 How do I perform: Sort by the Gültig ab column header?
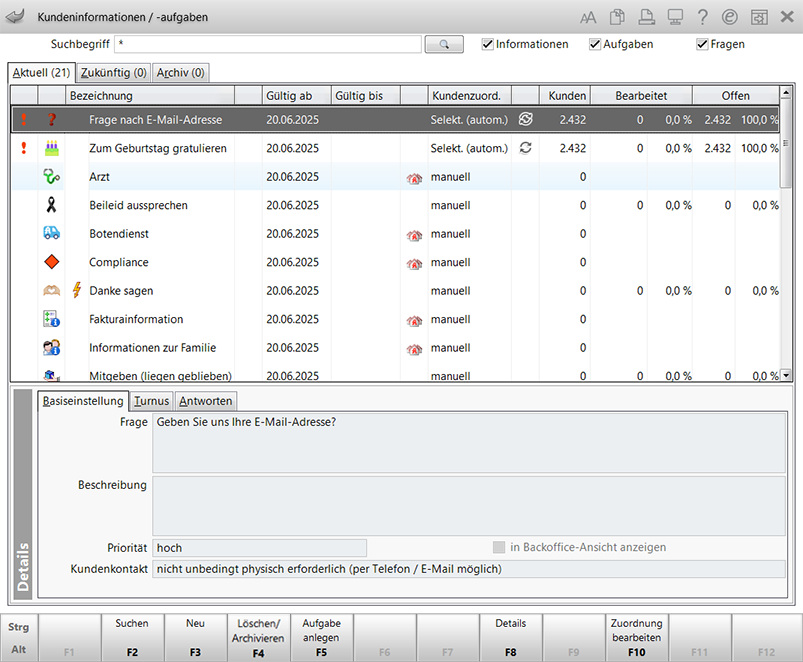click(x=296, y=96)
